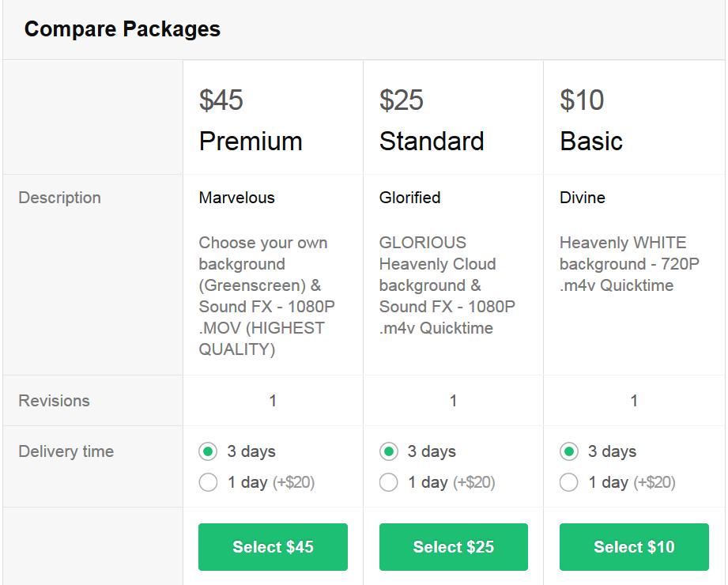Click the $25 price header
This screenshot has width=728, height=585.
coord(402,100)
